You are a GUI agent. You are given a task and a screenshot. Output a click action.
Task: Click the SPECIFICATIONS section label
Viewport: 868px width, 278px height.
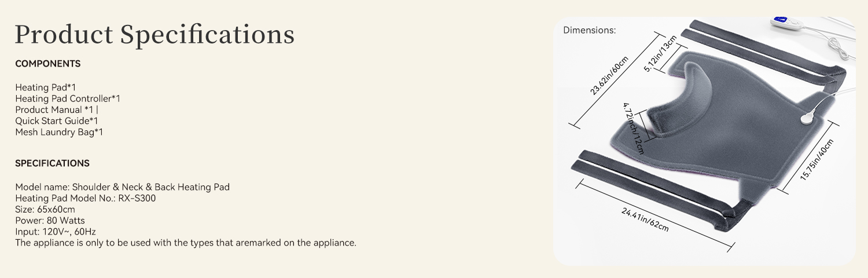click(52, 163)
